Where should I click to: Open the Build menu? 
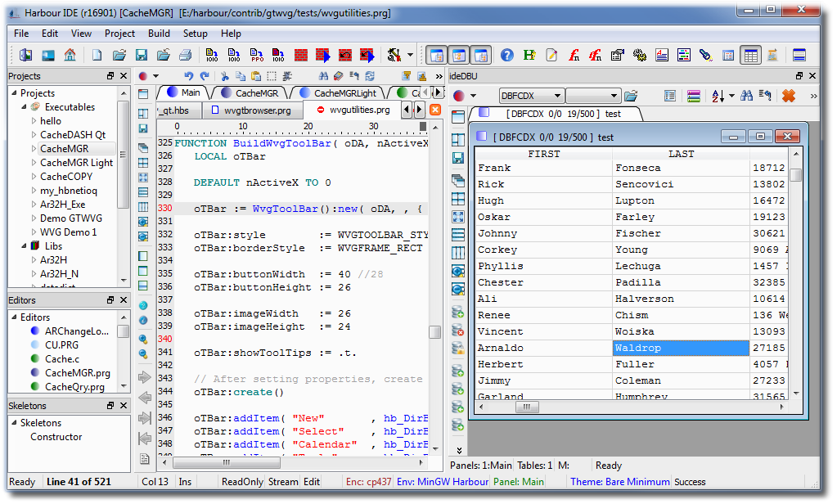(x=159, y=34)
